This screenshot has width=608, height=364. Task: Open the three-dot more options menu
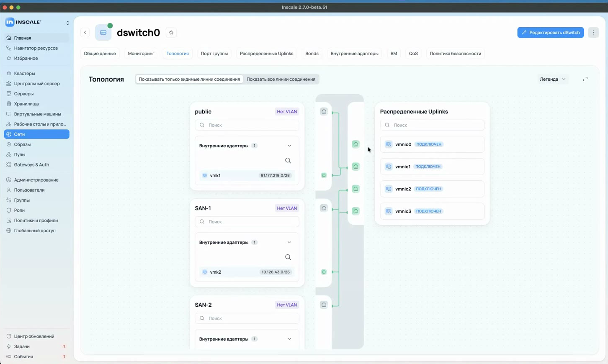coord(593,33)
